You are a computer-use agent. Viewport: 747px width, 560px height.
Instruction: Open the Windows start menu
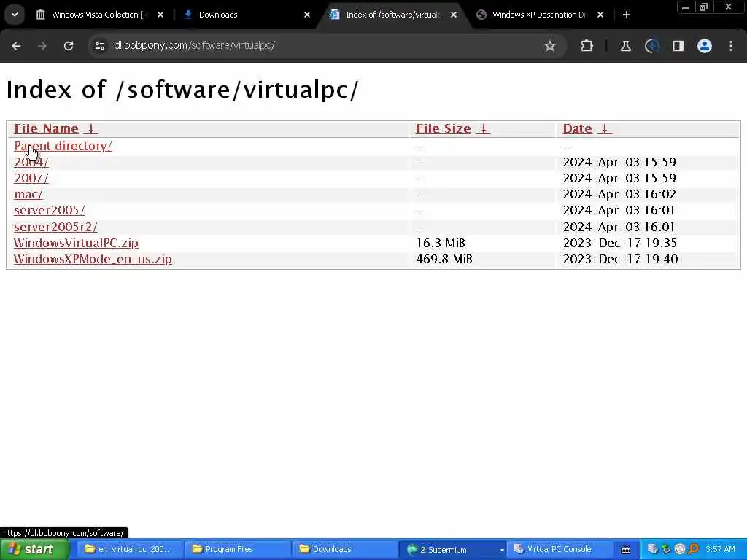tap(34, 550)
